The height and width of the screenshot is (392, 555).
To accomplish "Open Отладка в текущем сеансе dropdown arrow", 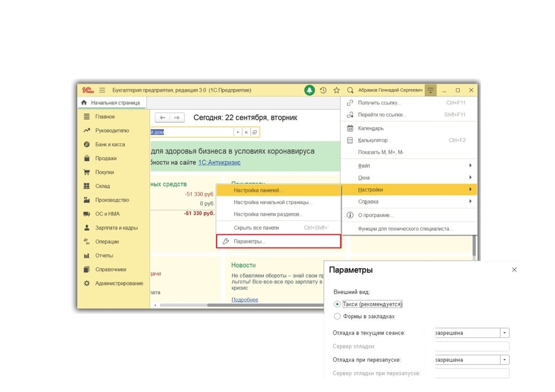I will pyautogui.click(x=505, y=333).
